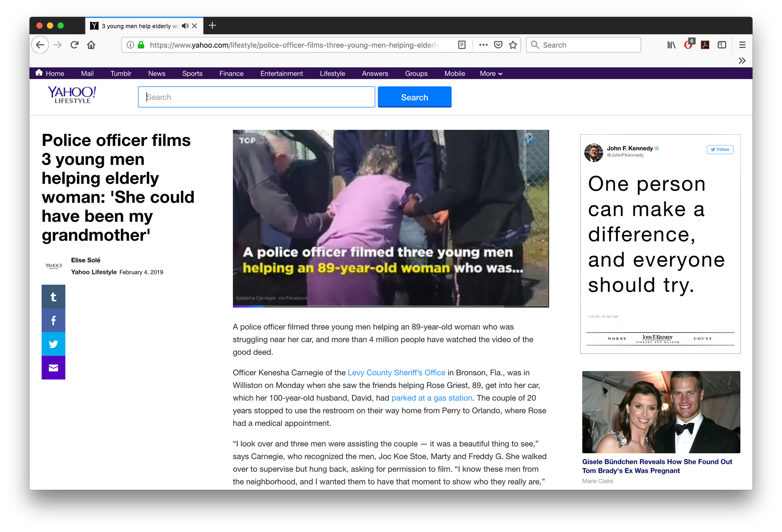
Task: Mute the tab using the speaker icon
Action: pos(185,26)
